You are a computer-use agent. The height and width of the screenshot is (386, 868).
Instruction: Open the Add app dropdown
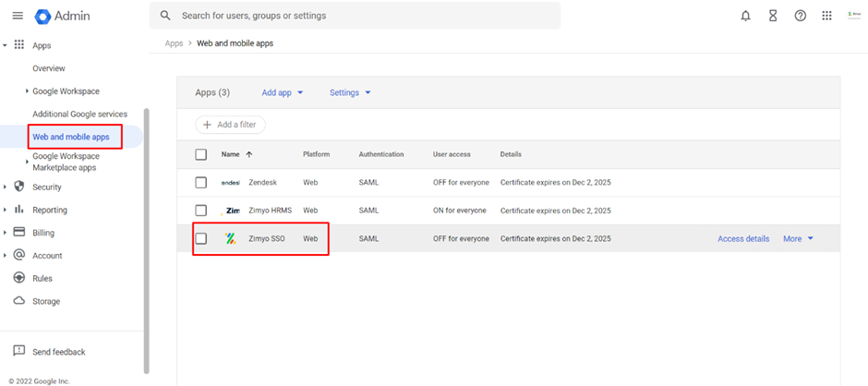tap(283, 92)
